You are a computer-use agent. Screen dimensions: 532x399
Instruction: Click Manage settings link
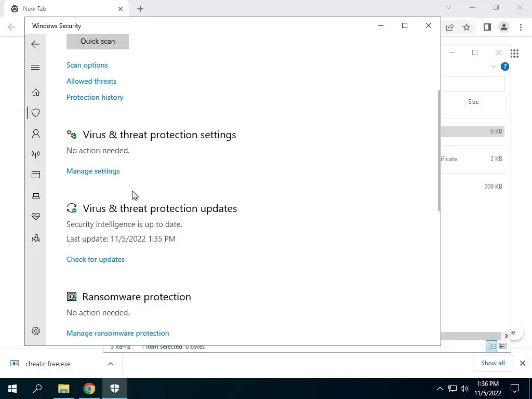click(x=93, y=171)
